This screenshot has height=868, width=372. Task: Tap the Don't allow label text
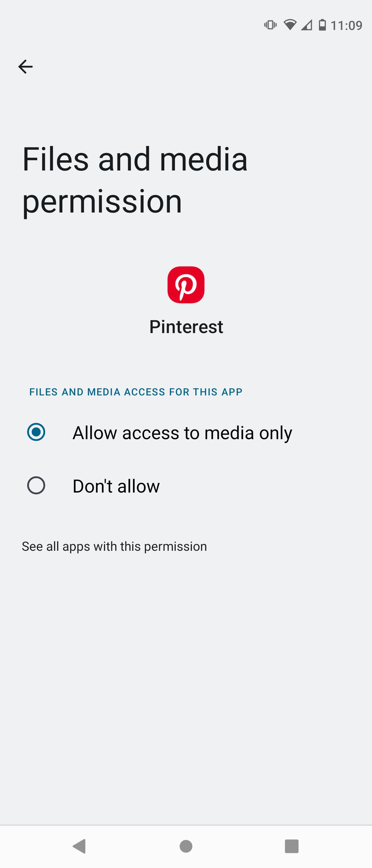(x=116, y=486)
